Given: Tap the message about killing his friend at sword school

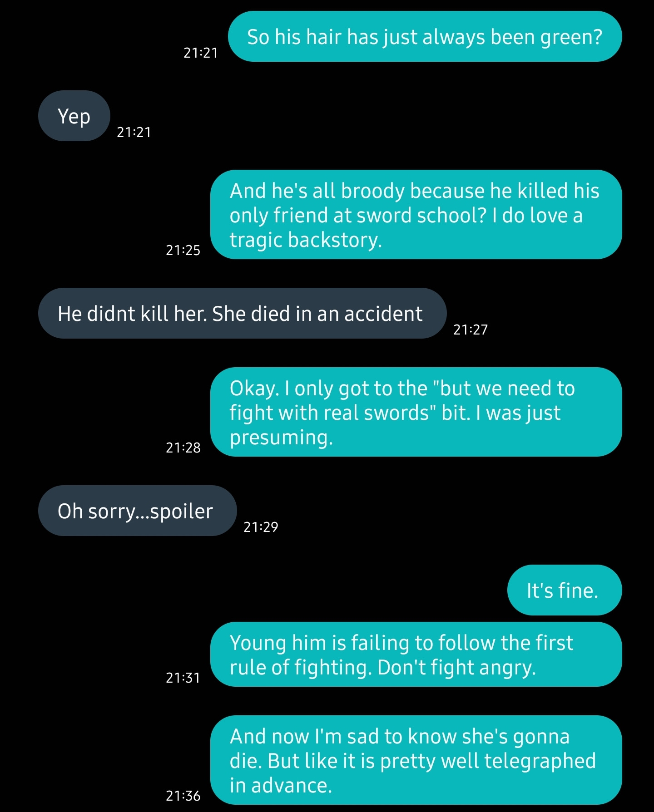Looking at the screenshot, I should pos(416,215).
